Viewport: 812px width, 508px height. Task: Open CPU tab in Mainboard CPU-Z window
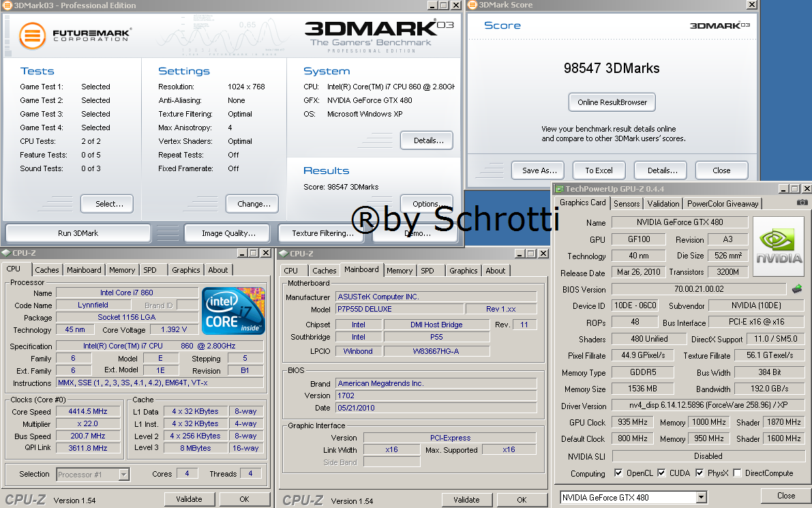pyautogui.click(x=291, y=270)
